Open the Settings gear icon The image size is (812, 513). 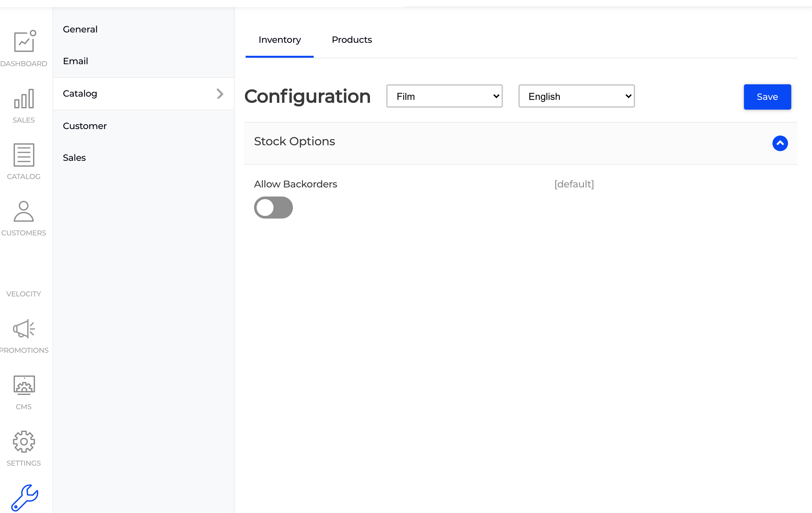pyautogui.click(x=24, y=441)
